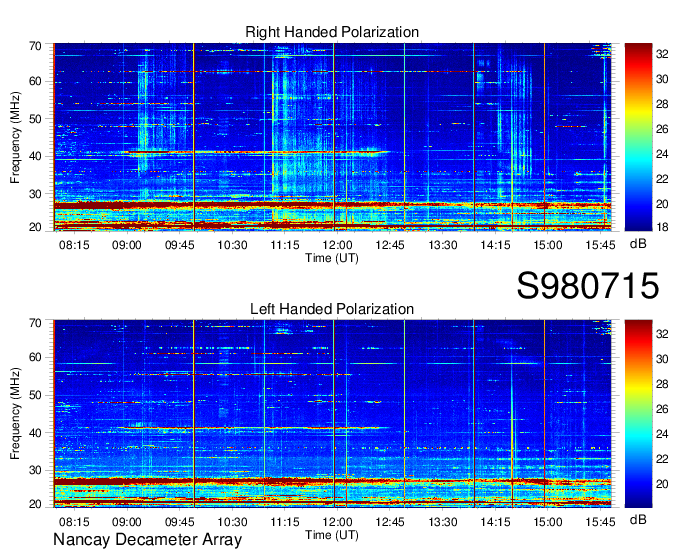Click 09:00 tick on left-handed plot
Image resolution: width=680 pixels, height=552 pixels.
[x=127, y=522]
